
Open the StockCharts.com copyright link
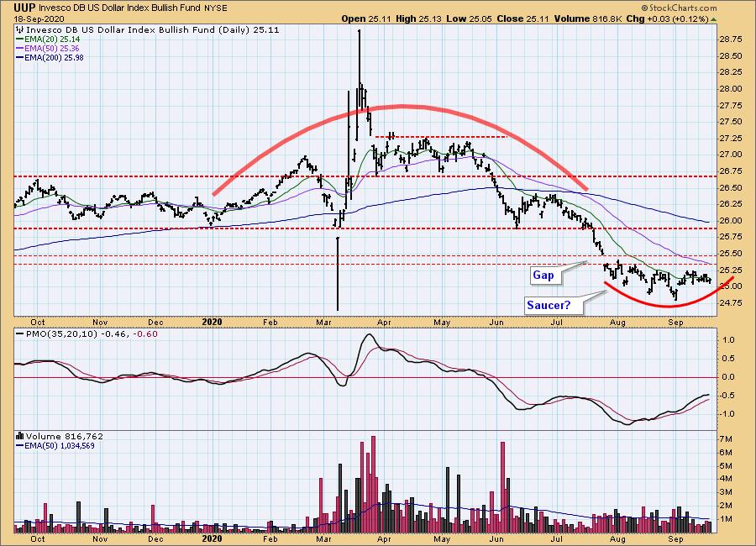679,8
